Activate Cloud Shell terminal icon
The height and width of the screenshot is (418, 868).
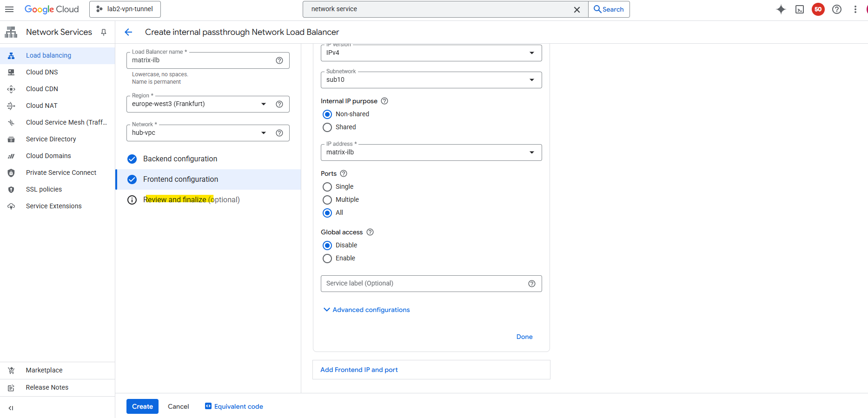(x=799, y=9)
